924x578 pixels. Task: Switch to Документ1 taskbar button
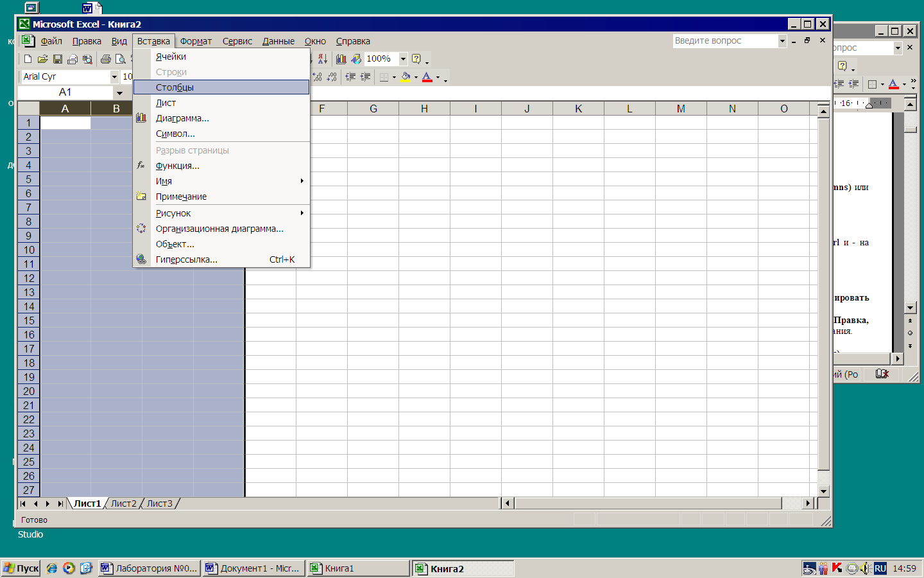pos(253,568)
